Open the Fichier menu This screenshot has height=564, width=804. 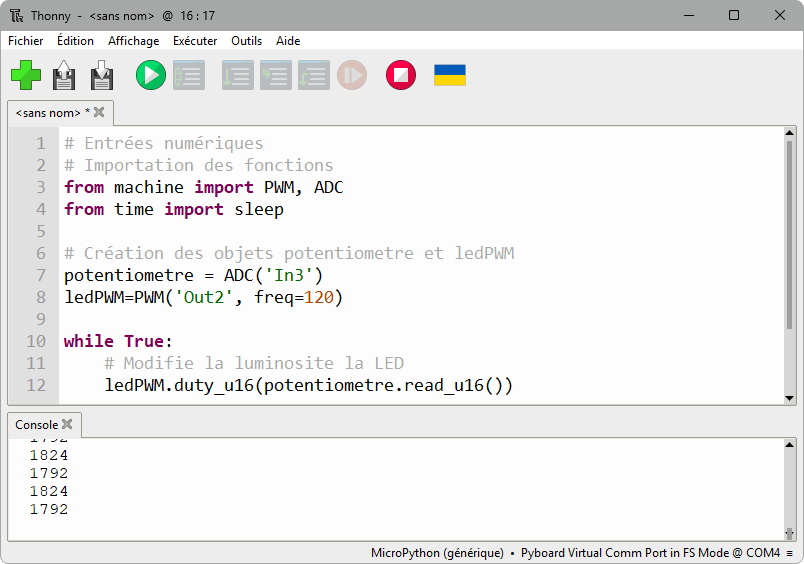[x=25, y=41]
